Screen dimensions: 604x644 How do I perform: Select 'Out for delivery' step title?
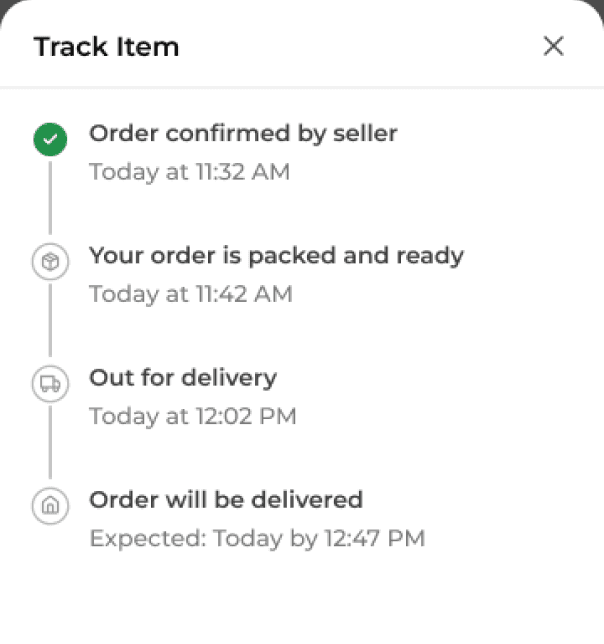(x=183, y=378)
